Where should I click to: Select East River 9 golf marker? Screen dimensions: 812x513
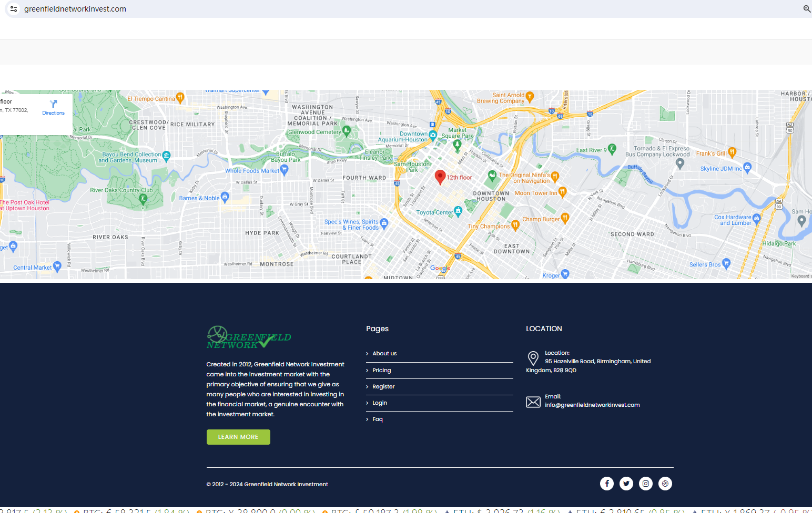[612, 149]
